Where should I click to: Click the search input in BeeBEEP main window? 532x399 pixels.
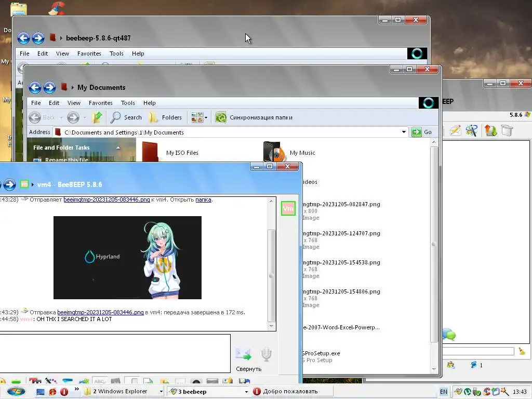point(478,351)
